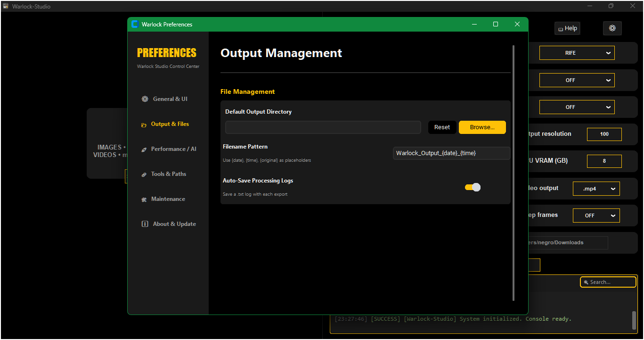Image resolution: width=644 pixels, height=340 pixels.
Task: Click the 'System initialized. Console ready.' log line
Action: 453,319
